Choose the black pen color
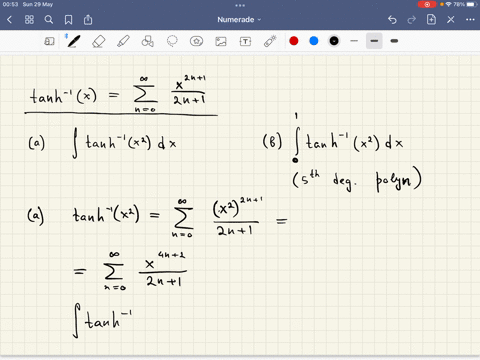 (x=334, y=41)
